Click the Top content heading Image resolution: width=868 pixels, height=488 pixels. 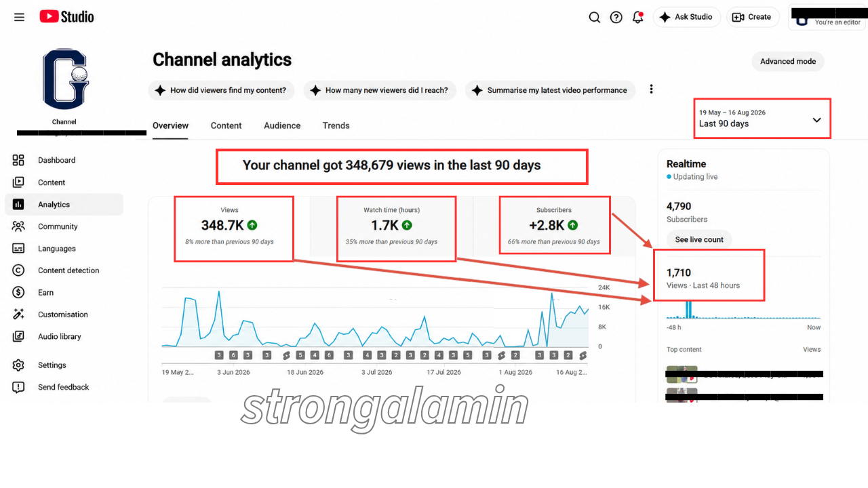tap(684, 350)
